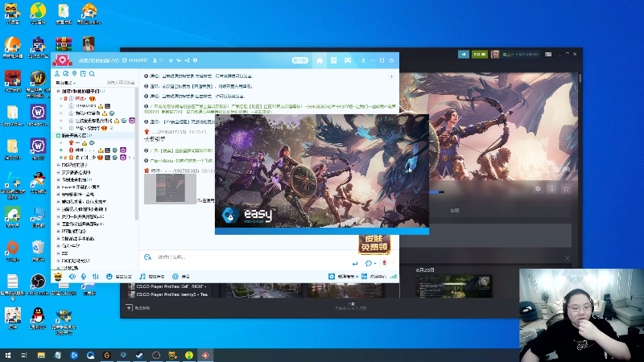
Task: Open the Steam game info icon
Action: pyautogui.click(x=552, y=189)
